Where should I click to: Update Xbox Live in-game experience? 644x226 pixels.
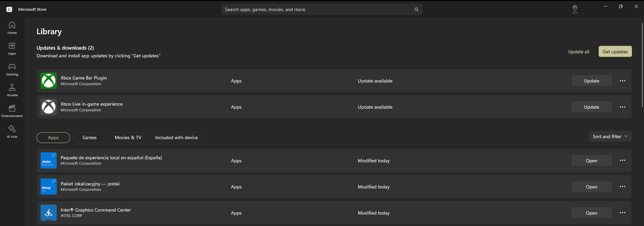click(592, 107)
